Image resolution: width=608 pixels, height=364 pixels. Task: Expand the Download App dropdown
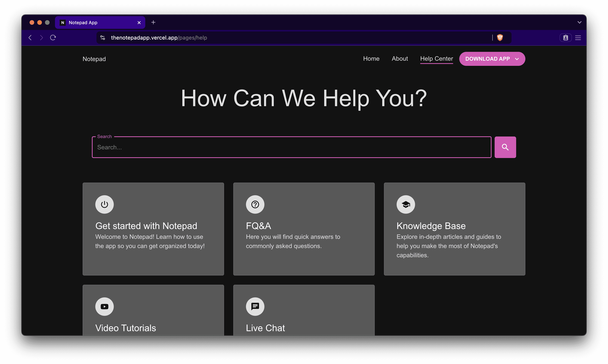tap(492, 59)
